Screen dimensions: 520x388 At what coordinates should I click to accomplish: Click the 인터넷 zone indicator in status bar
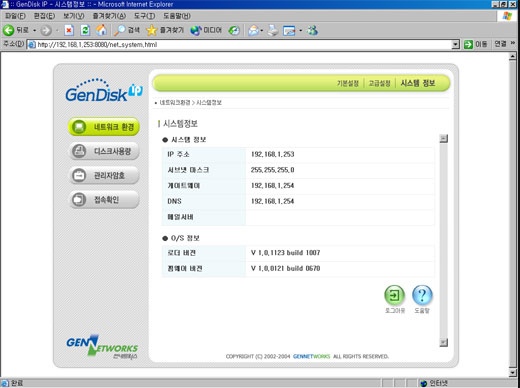(434, 383)
